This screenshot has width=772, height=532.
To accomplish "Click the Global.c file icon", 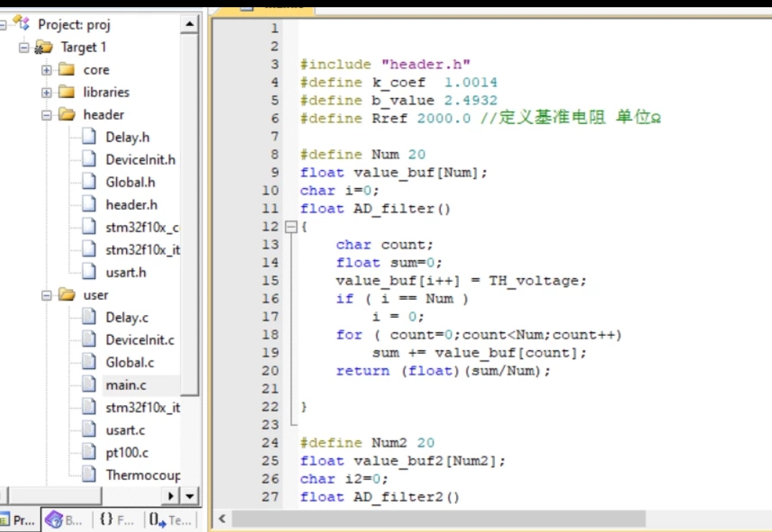I will 89,362.
